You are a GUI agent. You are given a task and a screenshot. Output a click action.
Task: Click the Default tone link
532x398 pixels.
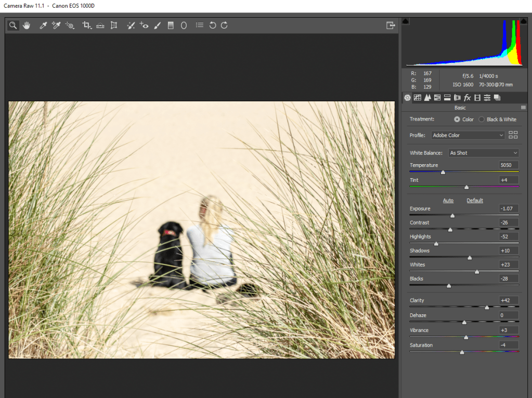point(475,201)
